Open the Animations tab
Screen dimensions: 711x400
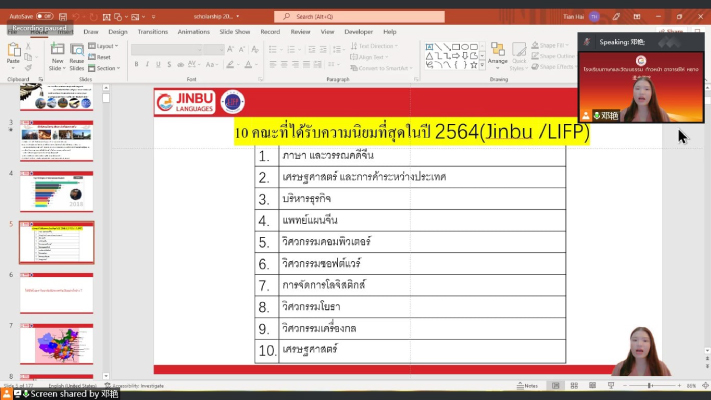point(194,32)
